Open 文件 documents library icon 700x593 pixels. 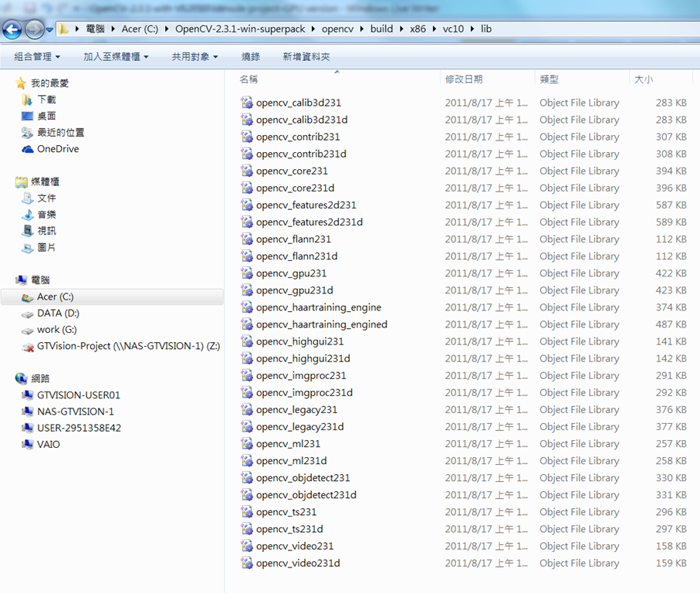point(27,198)
